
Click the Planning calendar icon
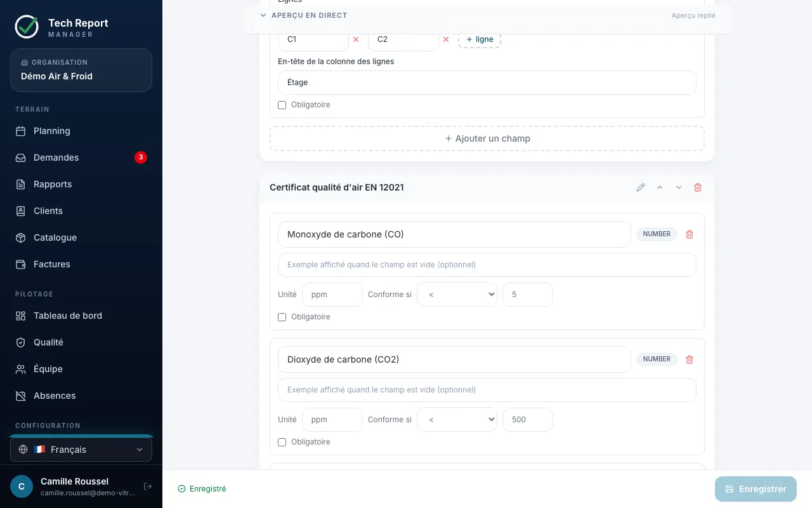tap(21, 131)
